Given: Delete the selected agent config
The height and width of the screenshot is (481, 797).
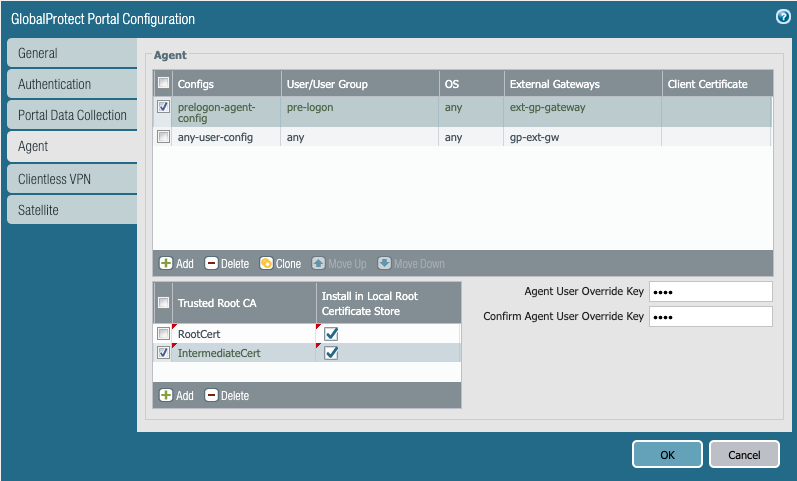Looking at the screenshot, I should tap(227, 263).
